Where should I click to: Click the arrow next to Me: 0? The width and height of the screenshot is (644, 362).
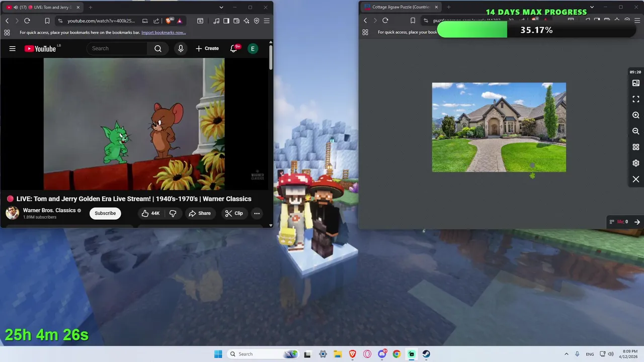coord(637,222)
